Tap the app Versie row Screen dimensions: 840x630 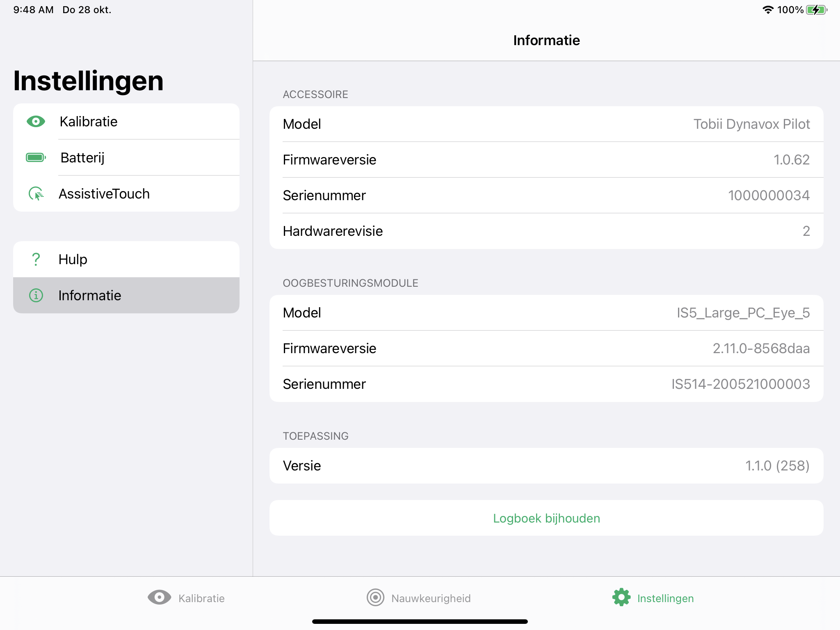pyautogui.click(x=546, y=466)
